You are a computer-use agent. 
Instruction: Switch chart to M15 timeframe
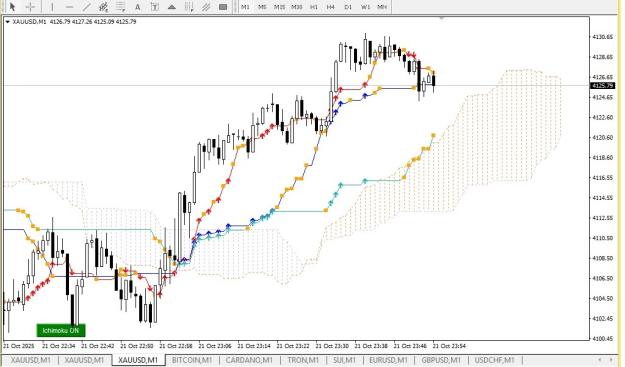(x=279, y=7)
